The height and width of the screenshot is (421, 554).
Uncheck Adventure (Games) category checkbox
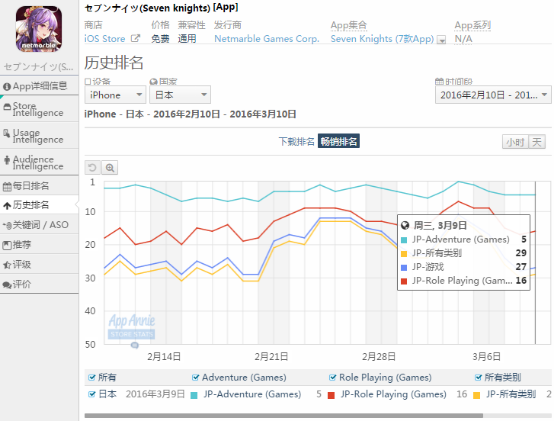point(195,377)
